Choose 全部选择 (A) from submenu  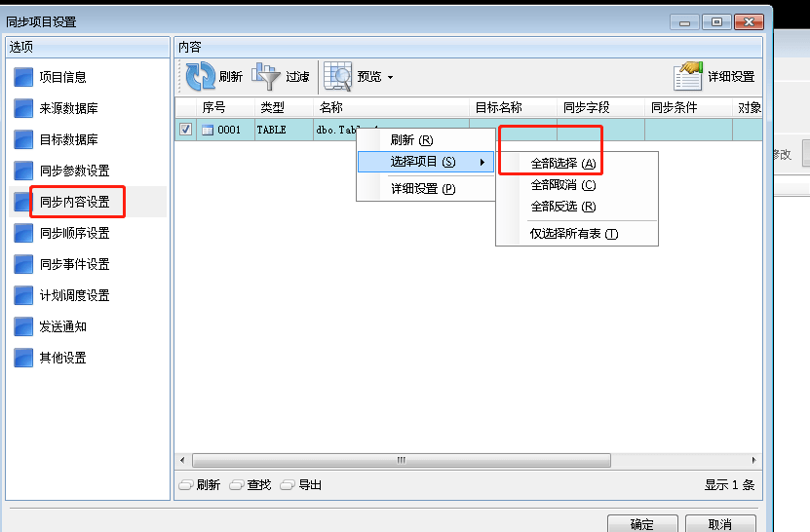563,164
